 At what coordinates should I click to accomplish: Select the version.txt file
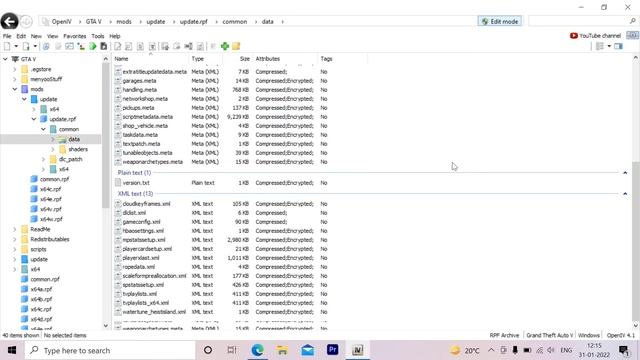click(x=136, y=183)
